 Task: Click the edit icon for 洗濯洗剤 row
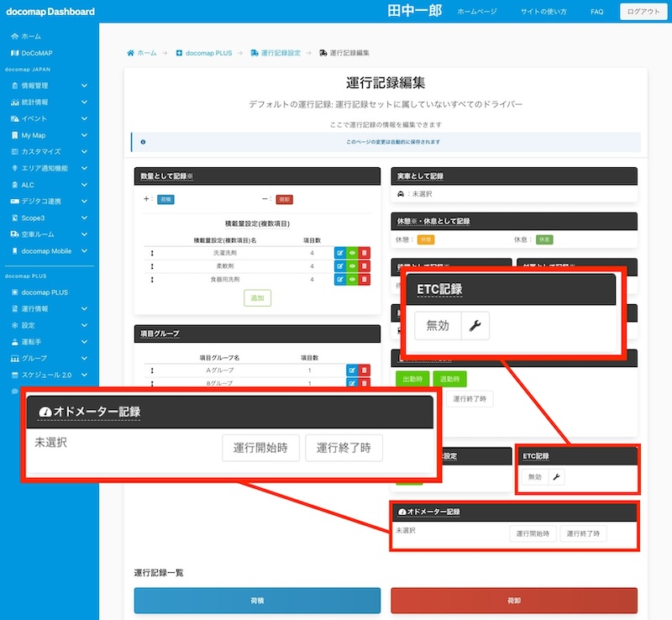pos(339,253)
